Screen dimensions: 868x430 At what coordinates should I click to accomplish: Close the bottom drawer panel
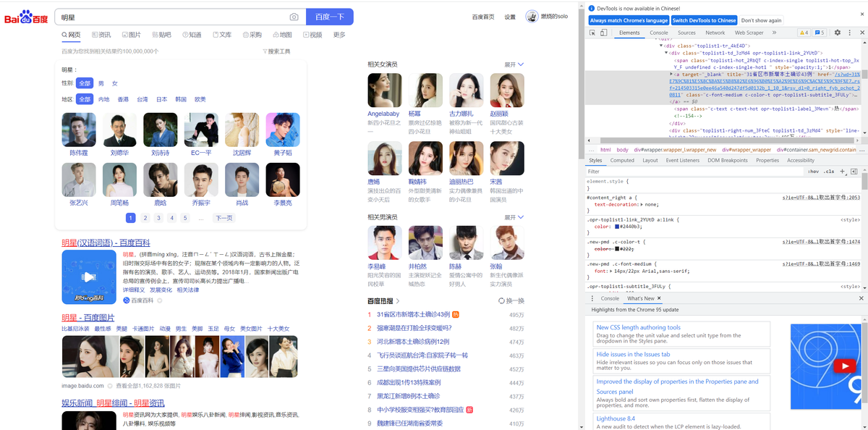(x=861, y=298)
